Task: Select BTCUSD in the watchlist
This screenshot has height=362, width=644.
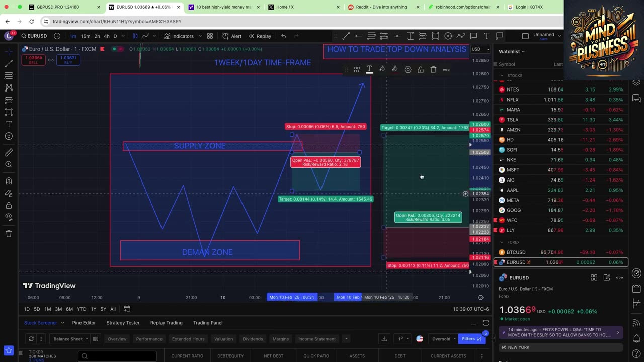Action: tap(561, 252)
